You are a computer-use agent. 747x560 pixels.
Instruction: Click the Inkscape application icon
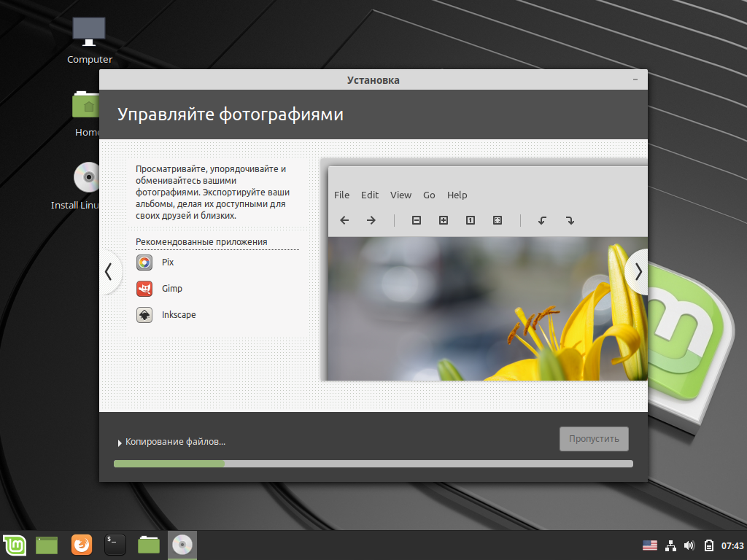[144, 315]
